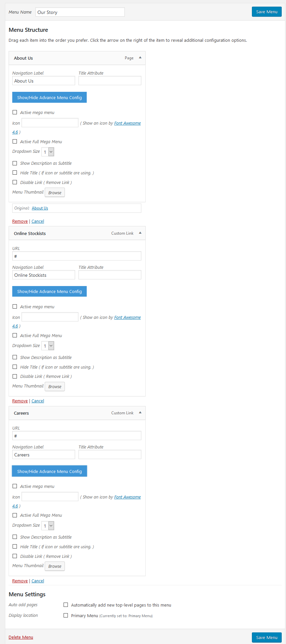This screenshot has width=286, height=644.
Task: Check Disable Link for Online Stockists
Action: [x=15, y=376]
